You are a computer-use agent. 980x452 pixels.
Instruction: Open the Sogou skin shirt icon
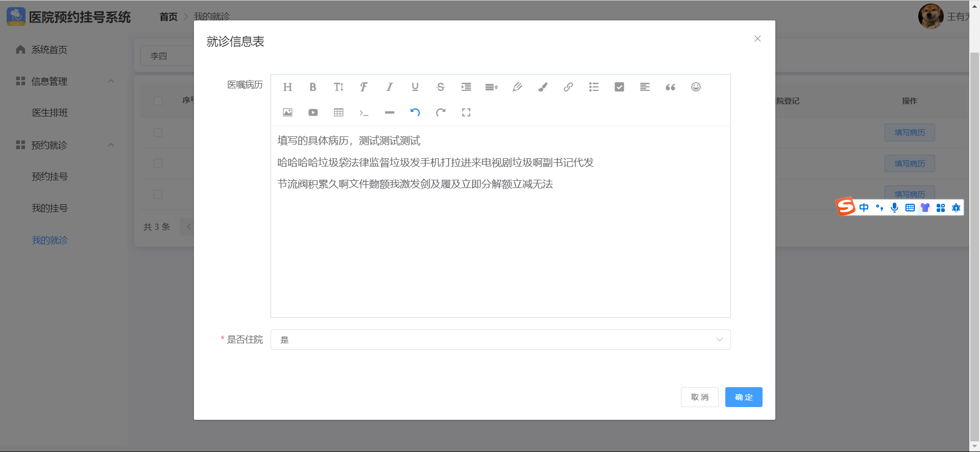pyautogui.click(x=925, y=207)
